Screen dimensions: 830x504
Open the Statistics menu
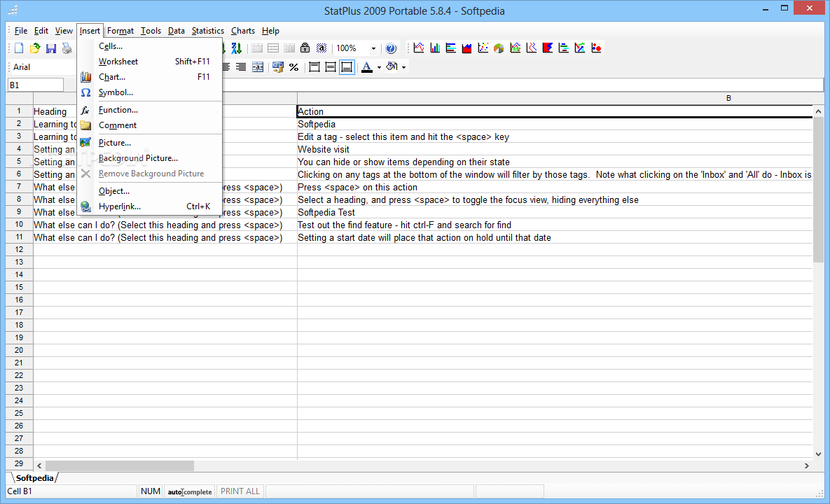(207, 31)
